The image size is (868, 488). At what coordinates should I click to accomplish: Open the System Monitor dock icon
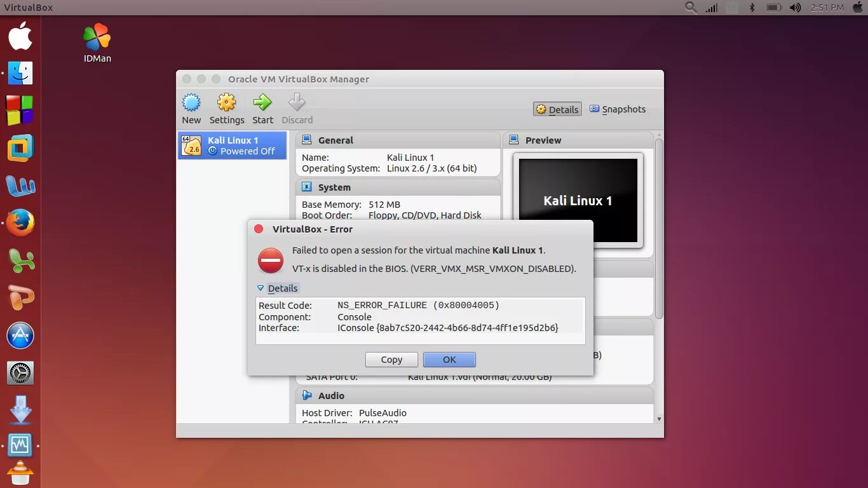coord(20,445)
